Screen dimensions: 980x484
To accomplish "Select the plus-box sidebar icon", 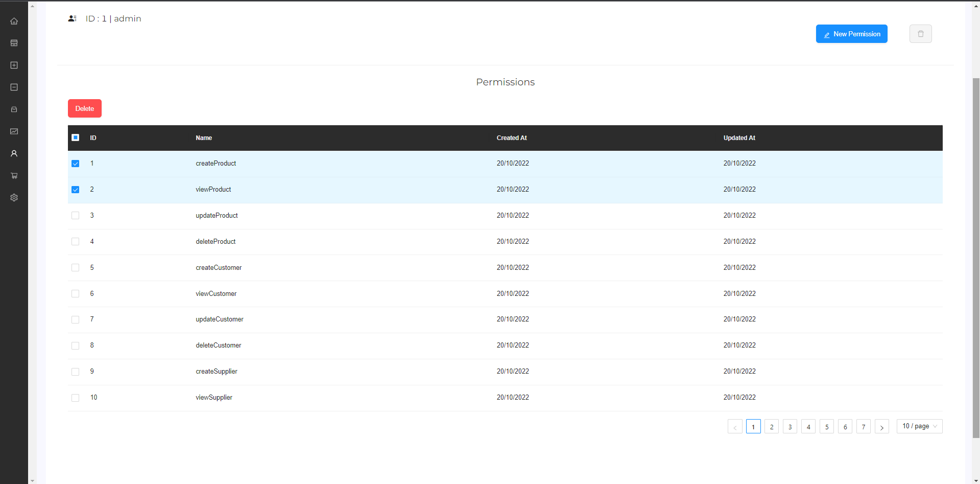I will click(14, 65).
